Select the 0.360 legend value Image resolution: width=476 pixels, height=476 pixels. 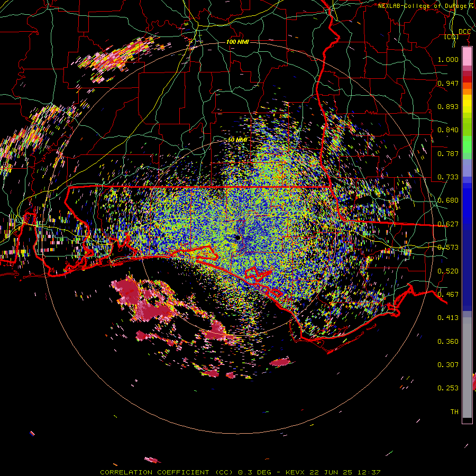click(x=448, y=341)
